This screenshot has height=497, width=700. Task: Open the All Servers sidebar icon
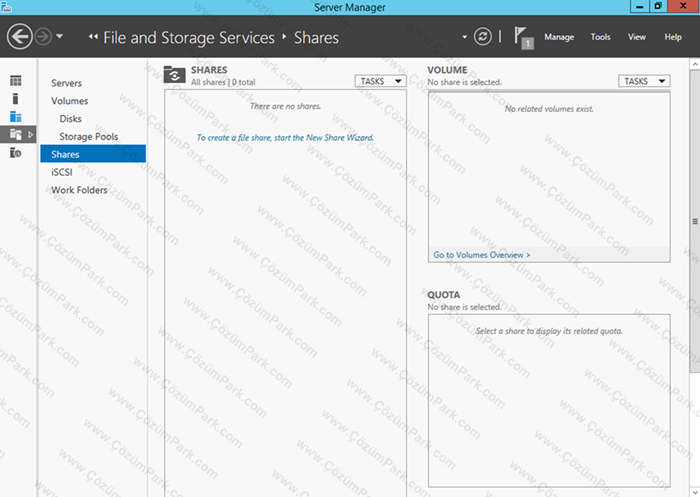click(x=16, y=117)
